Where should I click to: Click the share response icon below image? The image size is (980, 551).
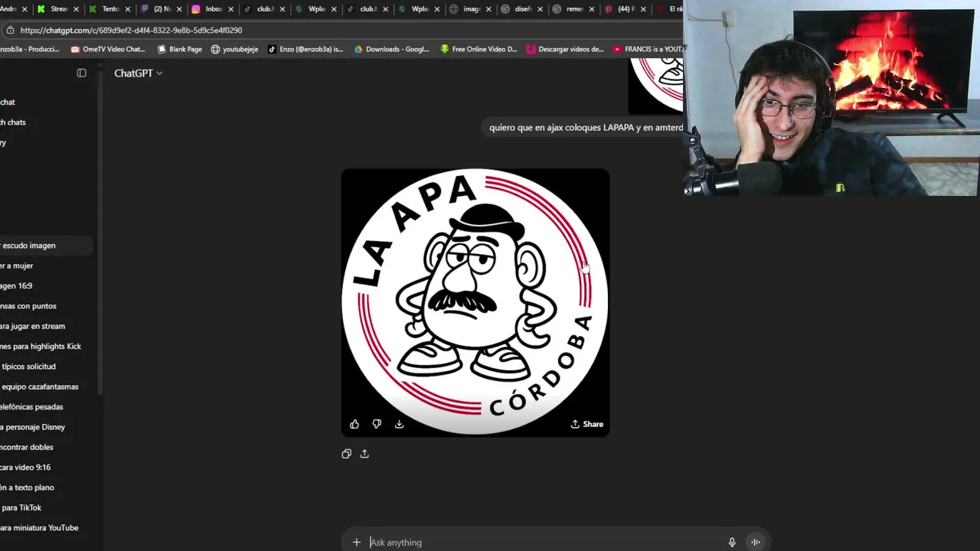(364, 454)
